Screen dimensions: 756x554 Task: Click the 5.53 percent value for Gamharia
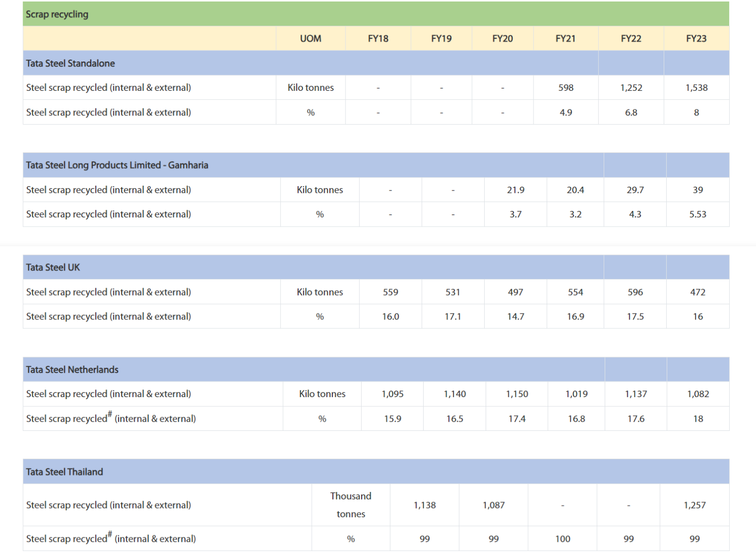coord(697,214)
